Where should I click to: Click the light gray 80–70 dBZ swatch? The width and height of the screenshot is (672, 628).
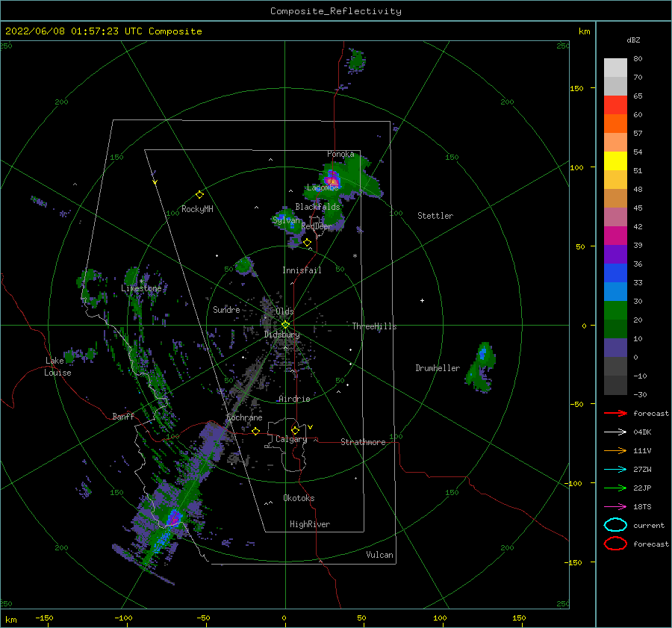[x=615, y=68]
